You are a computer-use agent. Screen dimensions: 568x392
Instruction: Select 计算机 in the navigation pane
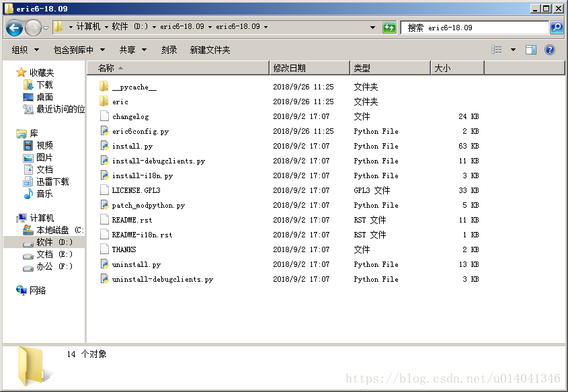[x=35, y=218]
